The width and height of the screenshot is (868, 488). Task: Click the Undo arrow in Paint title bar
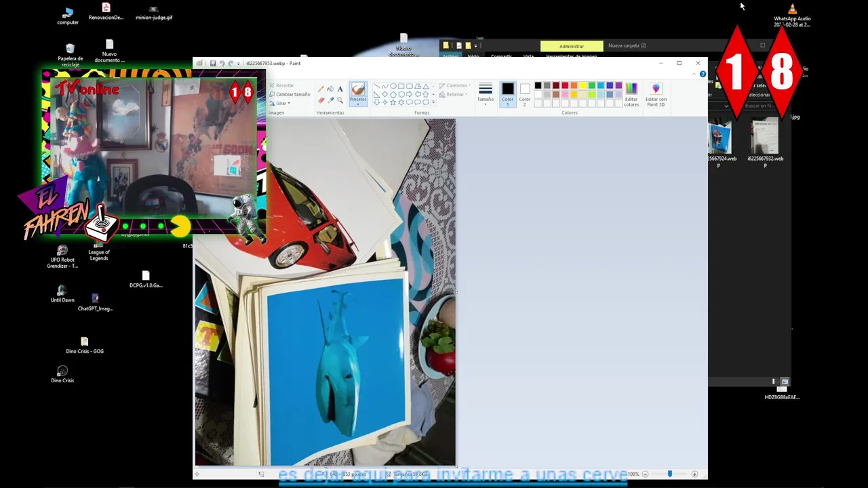(222, 63)
